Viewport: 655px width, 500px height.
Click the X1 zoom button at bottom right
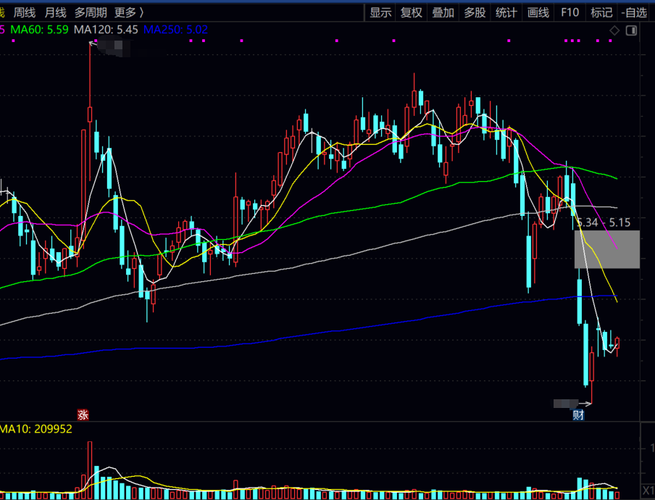coord(648,490)
